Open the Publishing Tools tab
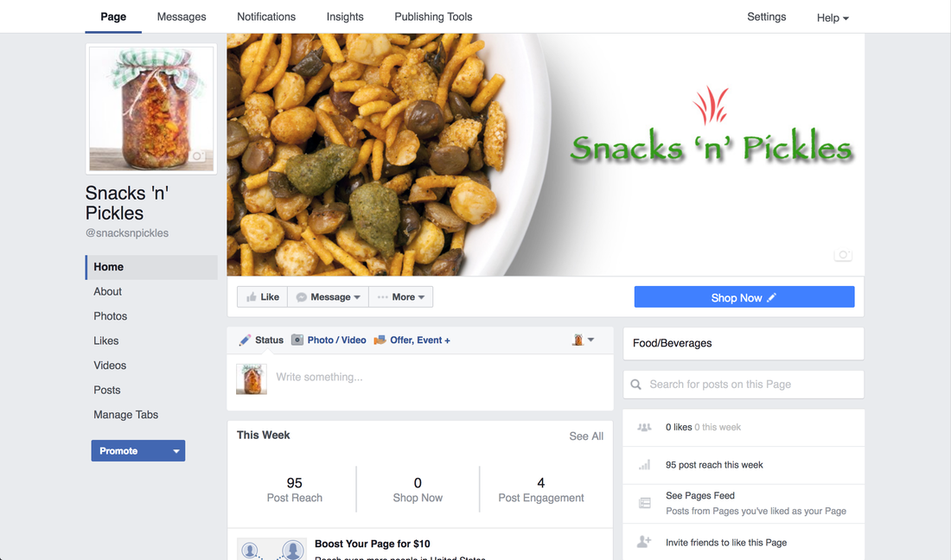This screenshot has width=951, height=560. pyautogui.click(x=433, y=17)
